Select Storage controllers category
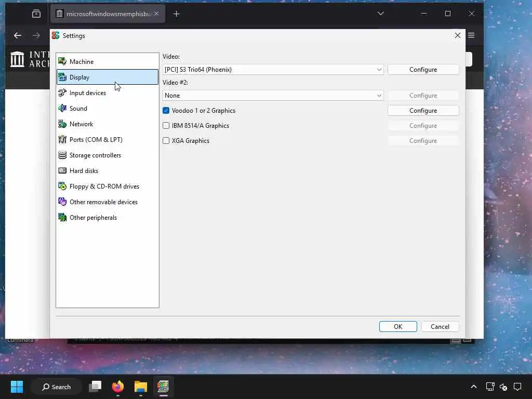Viewport: 532px width, 399px height. click(108, 155)
